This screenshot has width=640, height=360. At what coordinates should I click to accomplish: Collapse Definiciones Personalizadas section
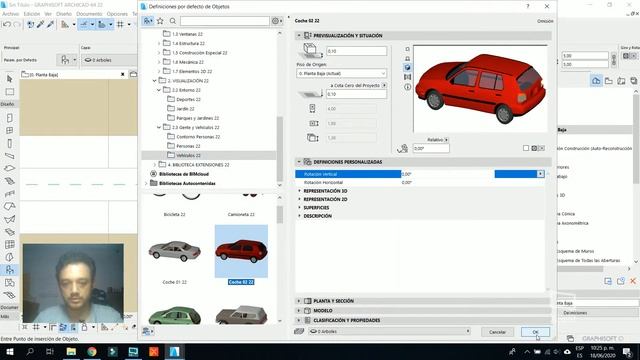(299, 162)
